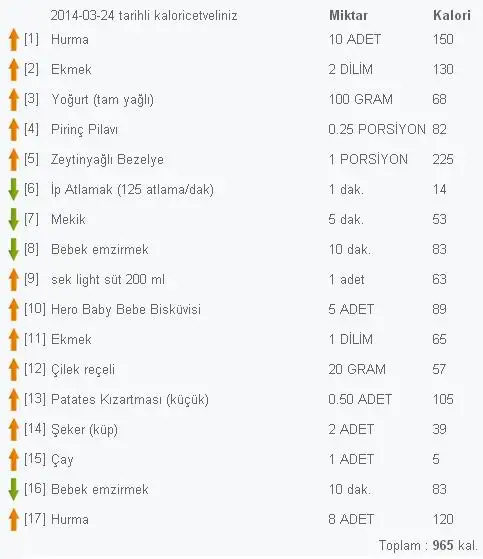Click the orange up arrow beside Hurma entry 1
Screen dimensions: 483x559
point(14,40)
